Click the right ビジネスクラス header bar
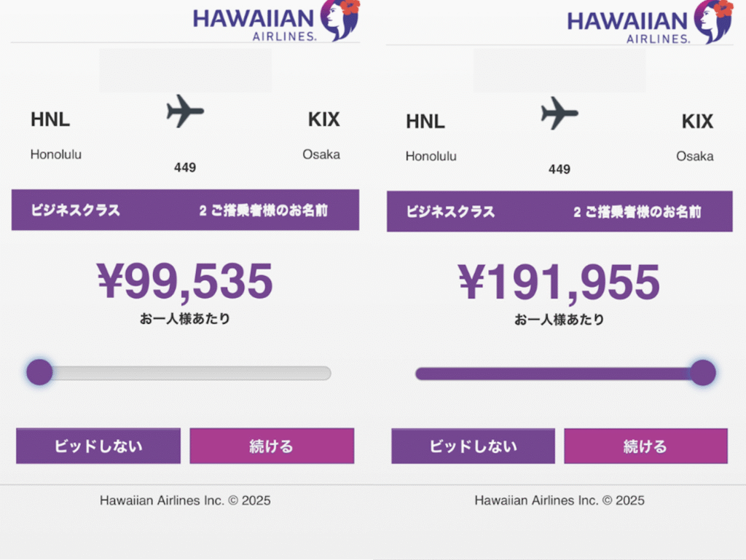This screenshot has height=560, width=746. 559,211
